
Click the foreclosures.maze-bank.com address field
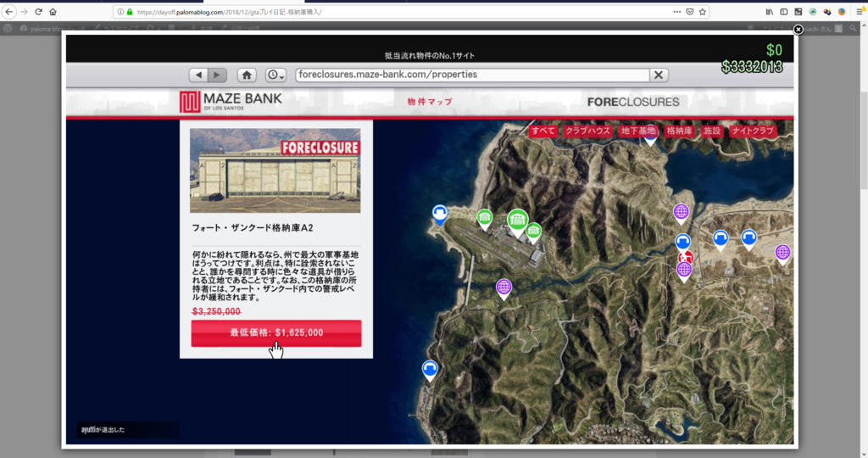click(x=472, y=75)
